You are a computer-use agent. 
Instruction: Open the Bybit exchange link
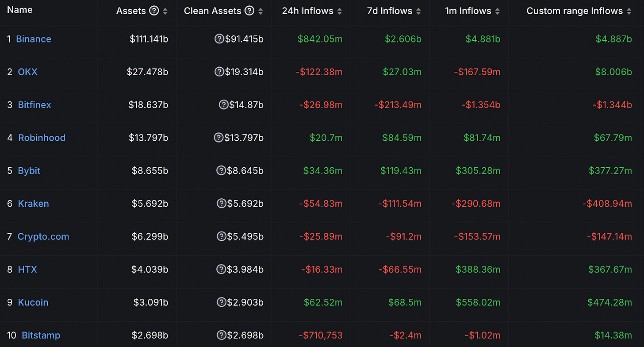pyautogui.click(x=29, y=171)
